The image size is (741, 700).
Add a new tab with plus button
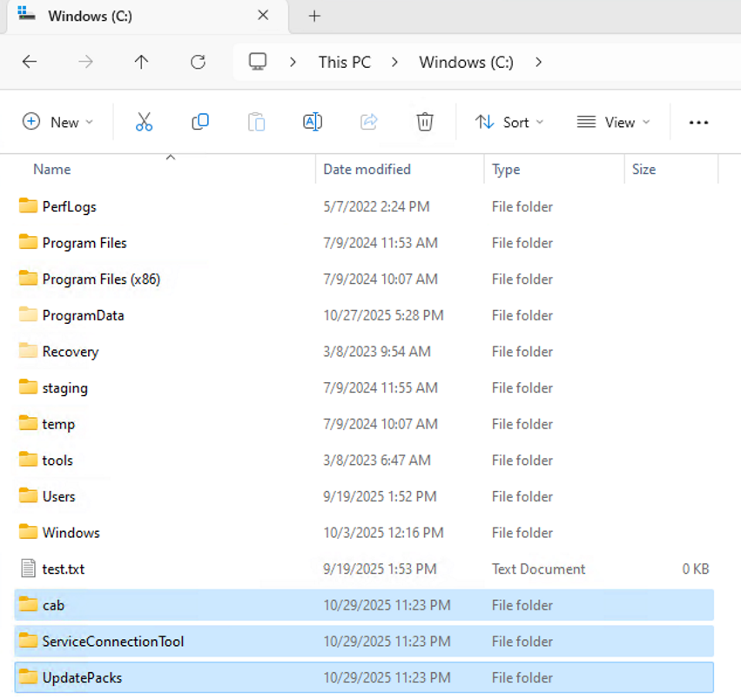click(x=315, y=16)
